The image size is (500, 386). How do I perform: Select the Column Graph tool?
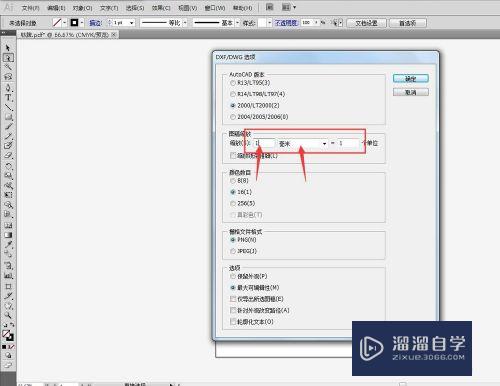pos(8,276)
